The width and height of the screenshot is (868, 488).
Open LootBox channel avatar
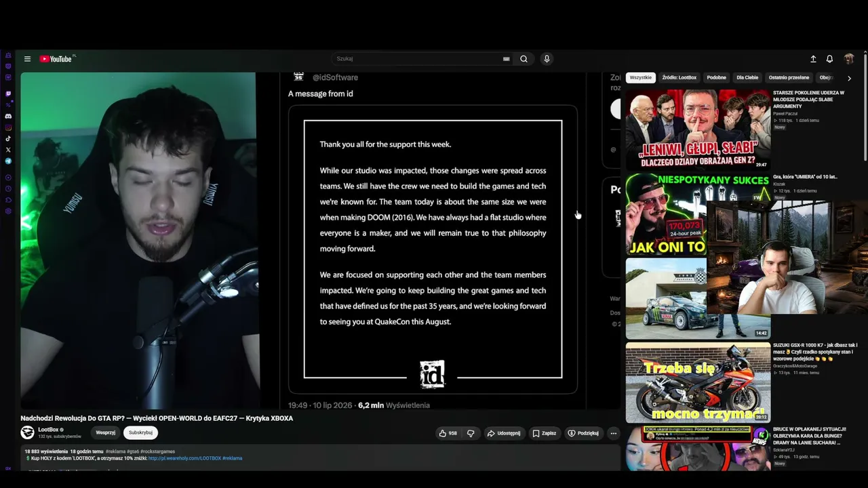click(x=27, y=432)
